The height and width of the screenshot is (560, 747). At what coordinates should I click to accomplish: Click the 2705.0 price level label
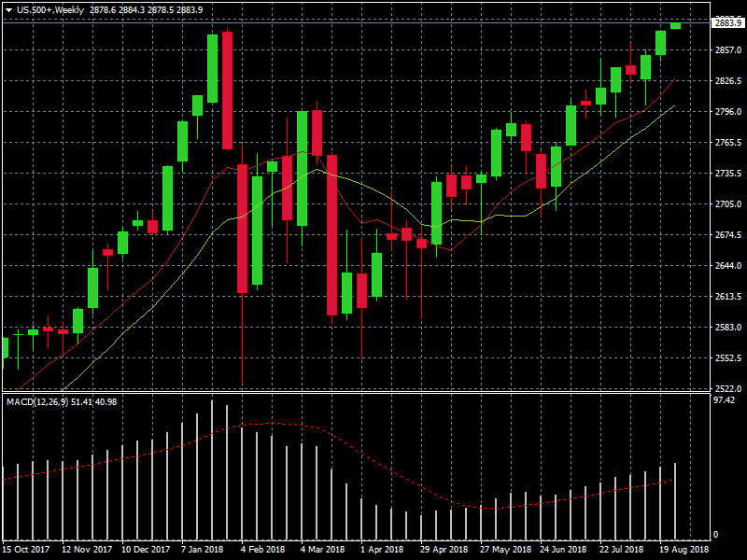726,204
